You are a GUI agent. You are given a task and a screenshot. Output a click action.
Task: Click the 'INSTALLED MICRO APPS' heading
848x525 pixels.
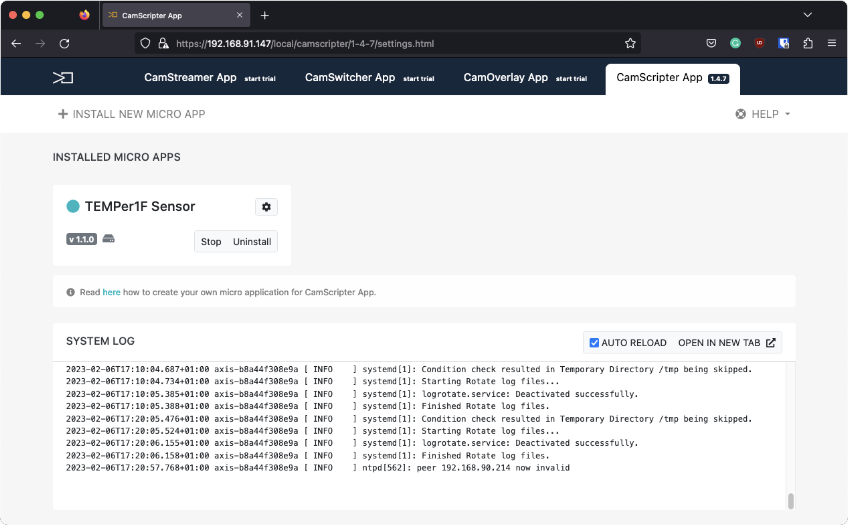pos(117,157)
